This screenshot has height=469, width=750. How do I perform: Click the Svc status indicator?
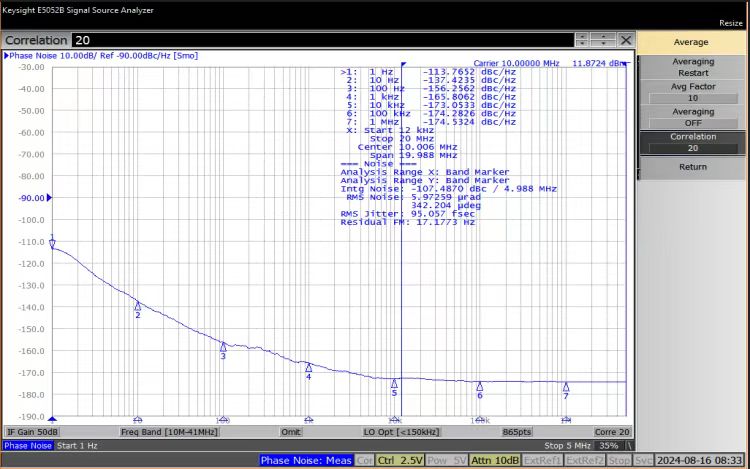(643, 460)
